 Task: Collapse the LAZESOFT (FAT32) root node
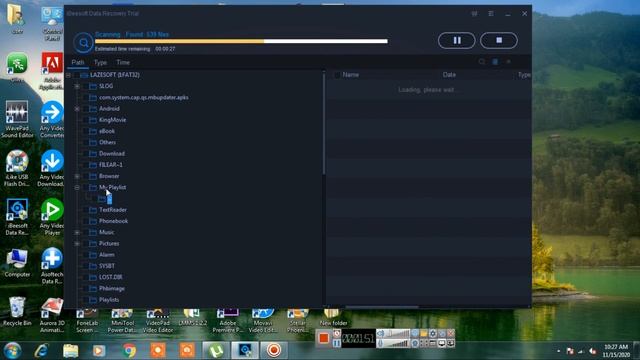coord(68,75)
